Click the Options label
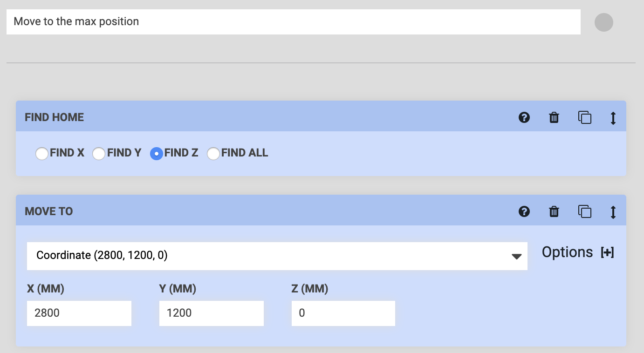 coord(567,252)
